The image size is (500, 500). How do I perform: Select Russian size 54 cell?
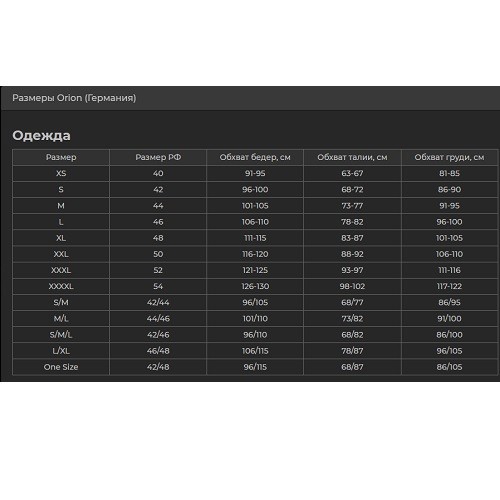158,286
